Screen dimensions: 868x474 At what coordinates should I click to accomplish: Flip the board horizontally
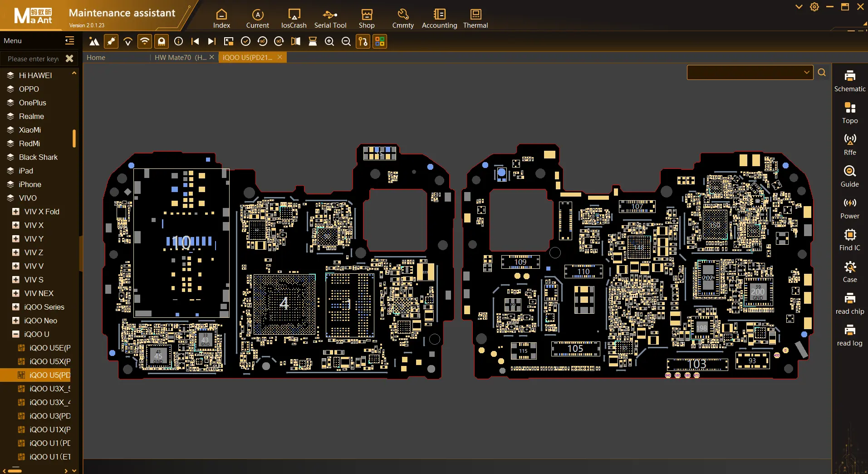(x=296, y=42)
